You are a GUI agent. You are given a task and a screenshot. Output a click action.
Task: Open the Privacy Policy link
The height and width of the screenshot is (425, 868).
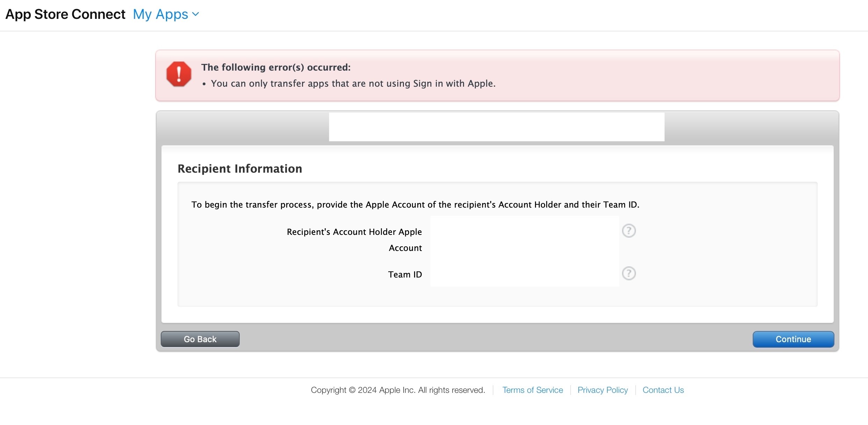click(602, 390)
